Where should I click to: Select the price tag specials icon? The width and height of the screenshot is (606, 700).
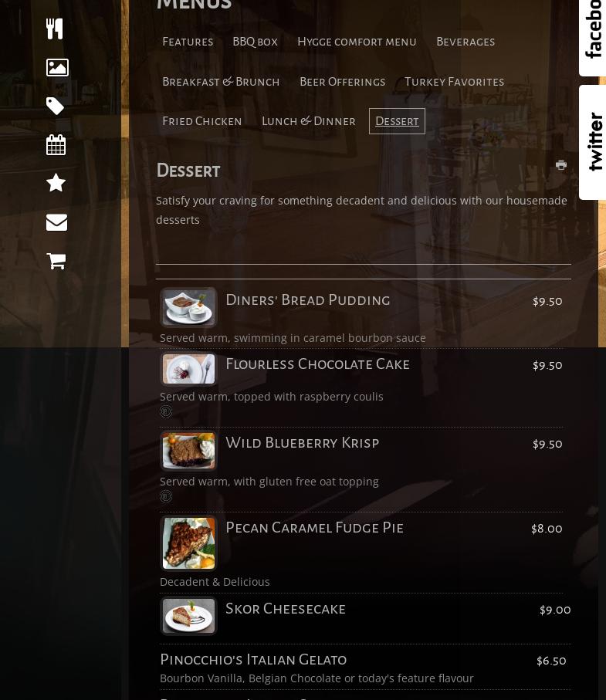click(56, 106)
